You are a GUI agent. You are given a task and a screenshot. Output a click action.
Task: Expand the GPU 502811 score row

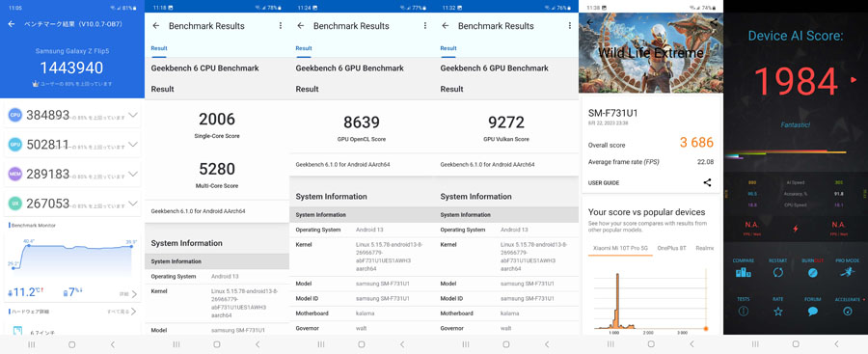72,145
